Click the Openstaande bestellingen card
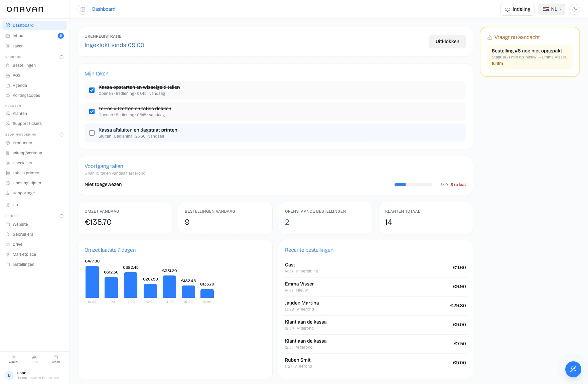The height and width of the screenshot is (384, 588). tap(325, 218)
